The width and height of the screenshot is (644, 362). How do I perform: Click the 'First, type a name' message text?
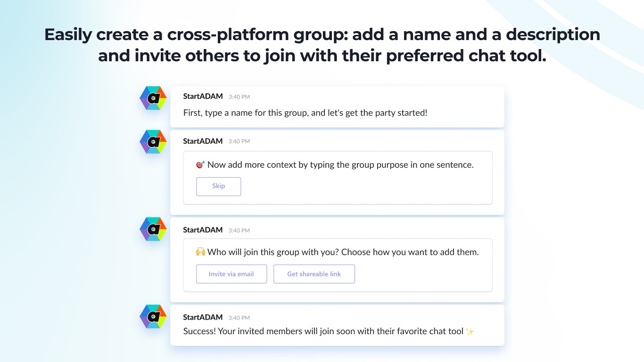[305, 113]
